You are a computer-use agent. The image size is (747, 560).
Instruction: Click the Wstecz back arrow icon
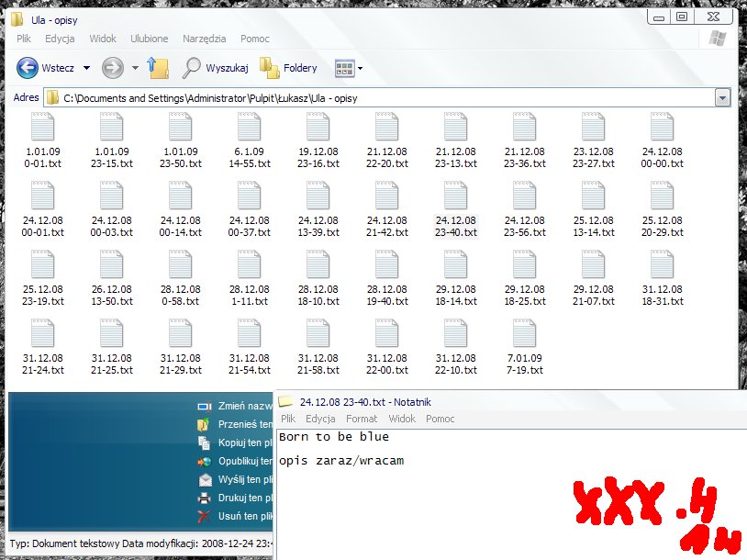click(x=28, y=68)
